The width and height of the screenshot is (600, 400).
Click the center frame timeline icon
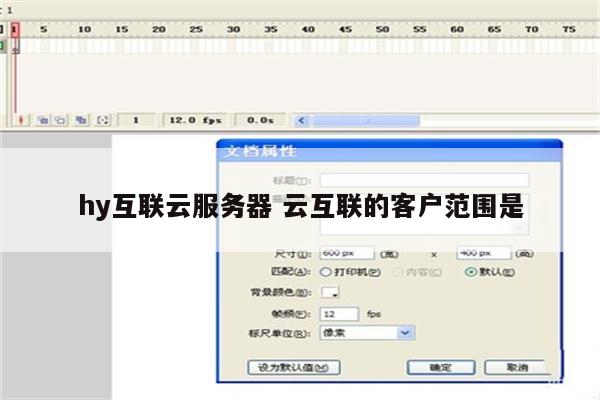(21, 120)
